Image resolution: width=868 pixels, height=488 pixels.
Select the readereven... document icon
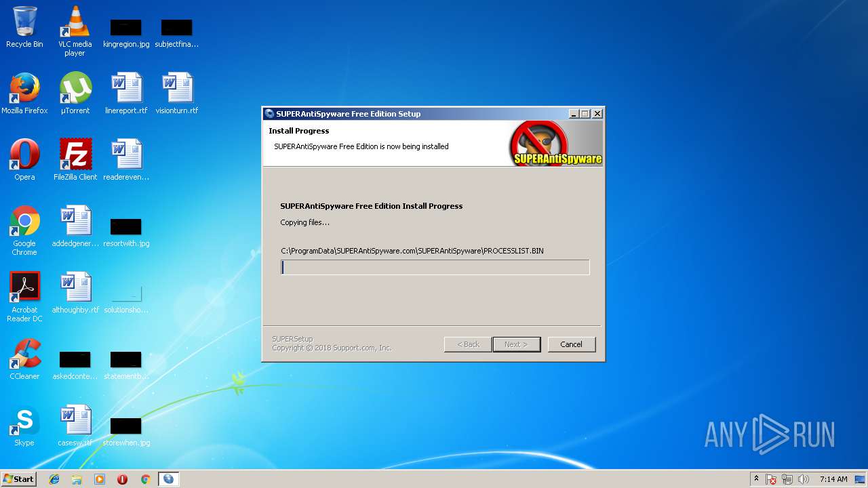(x=126, y=160)
